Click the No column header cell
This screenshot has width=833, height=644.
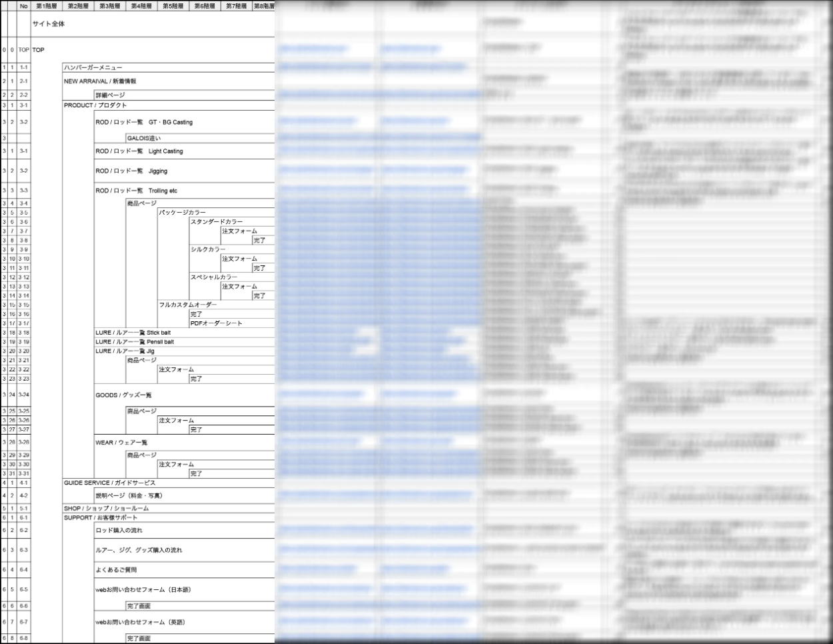pos(24,6)
